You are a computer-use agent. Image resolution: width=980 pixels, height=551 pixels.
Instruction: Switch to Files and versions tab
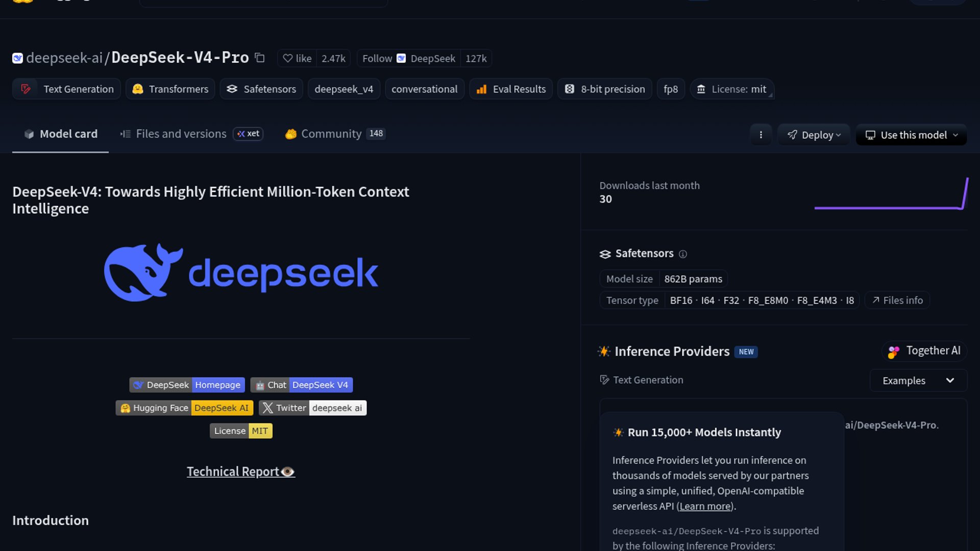coord(181,134)
